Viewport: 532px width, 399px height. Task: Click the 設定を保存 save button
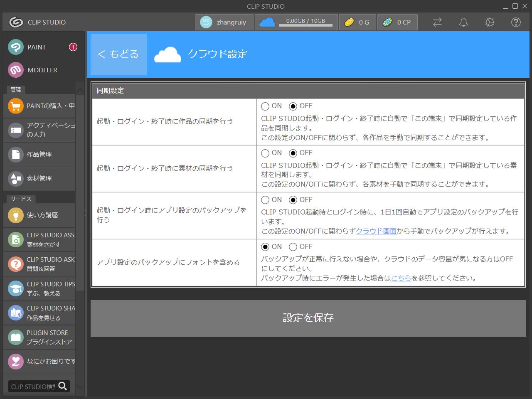pyautogui.click(x=308, y=318)
